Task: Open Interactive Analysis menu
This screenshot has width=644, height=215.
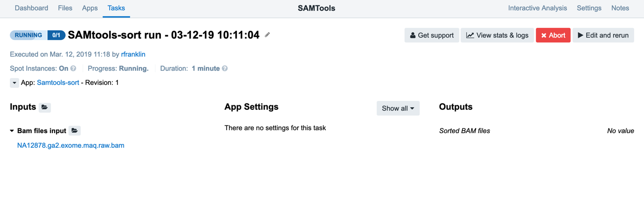Action: [537, 8]
